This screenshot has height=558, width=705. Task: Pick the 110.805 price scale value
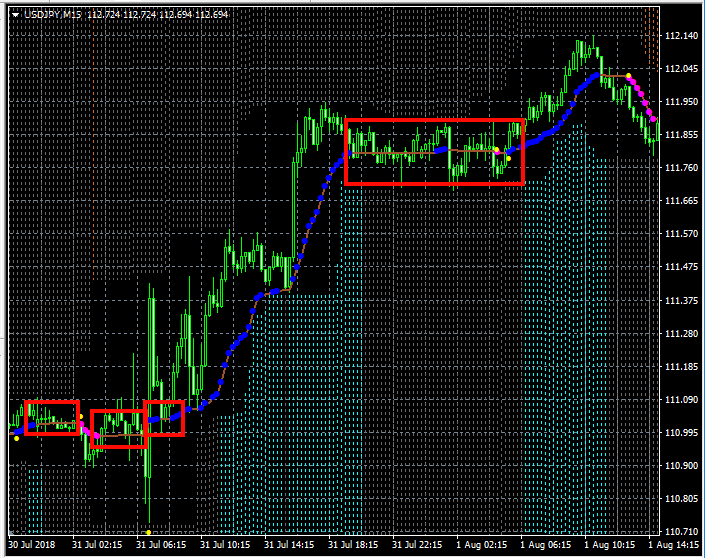682,499
